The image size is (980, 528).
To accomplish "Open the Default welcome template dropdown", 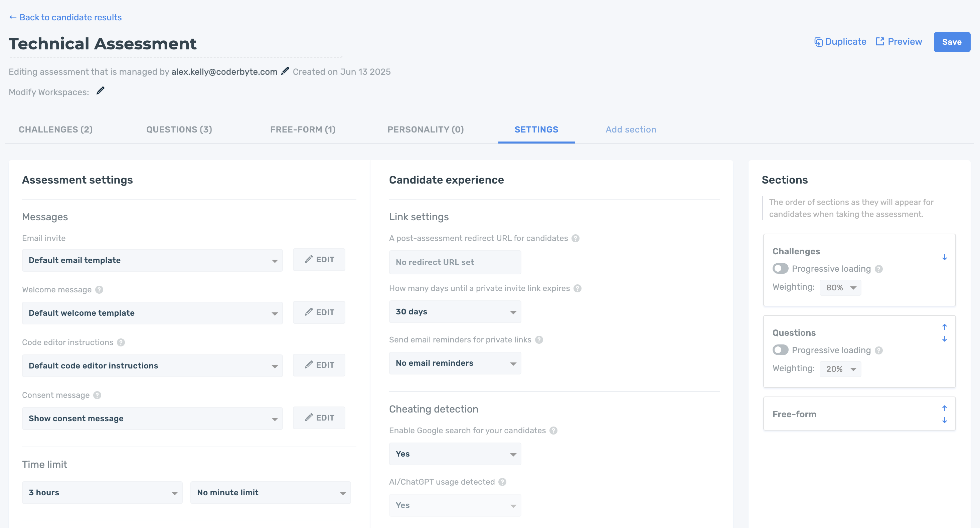I will pos(152,313).
